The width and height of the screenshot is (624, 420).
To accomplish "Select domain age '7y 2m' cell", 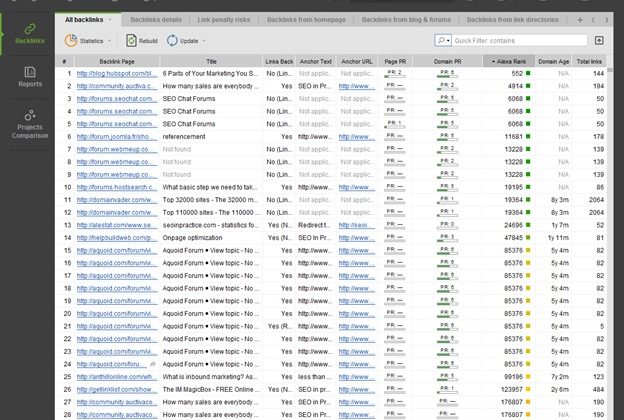I will point(560,377).
